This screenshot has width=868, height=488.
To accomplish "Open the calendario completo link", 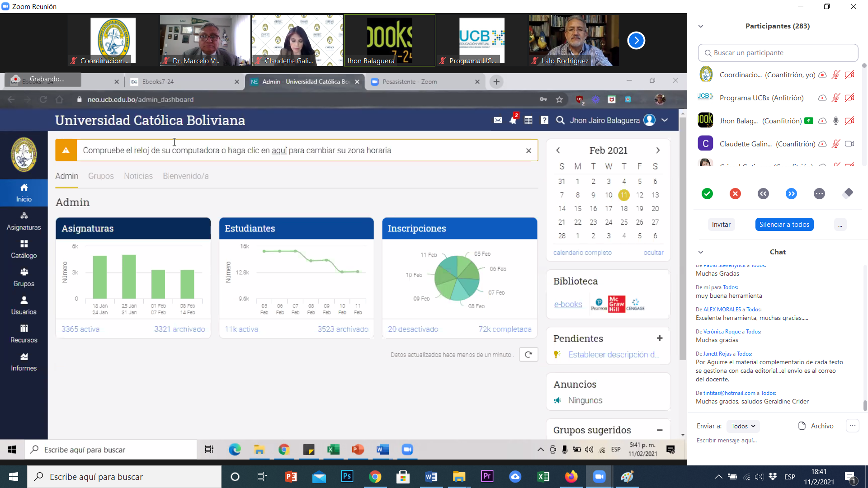I will coord(582,253).
